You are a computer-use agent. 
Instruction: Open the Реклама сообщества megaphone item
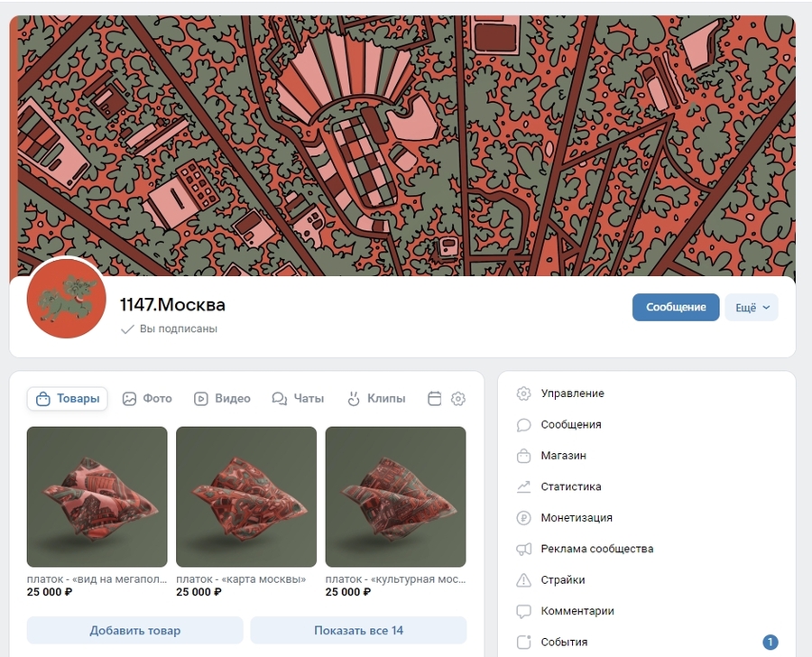[x=596, y=549]
